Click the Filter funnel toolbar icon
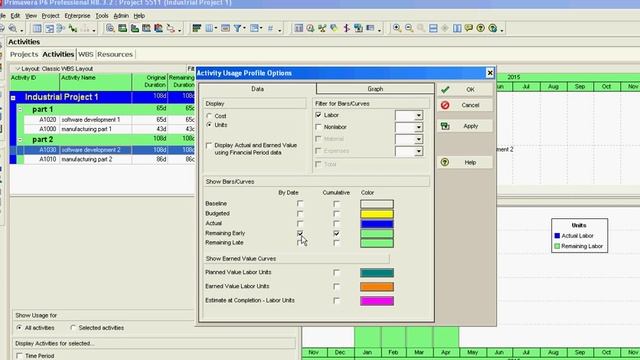 click(237, 28)
